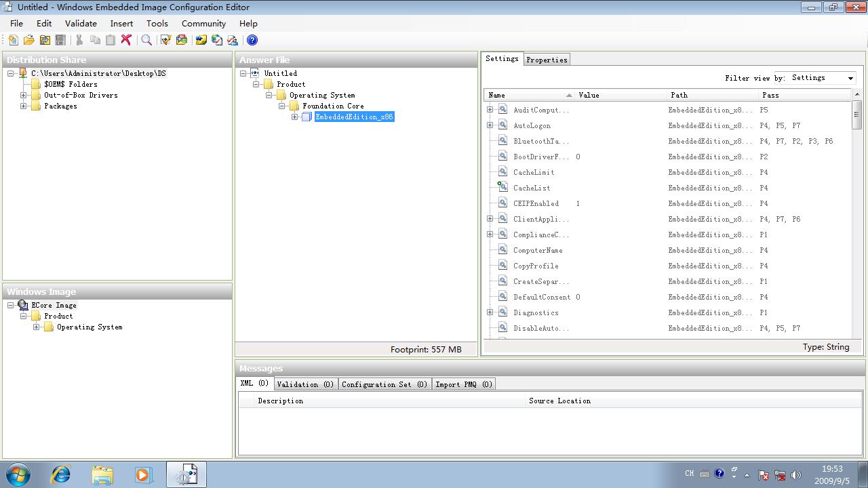Click the Value column header

[621, 95]
